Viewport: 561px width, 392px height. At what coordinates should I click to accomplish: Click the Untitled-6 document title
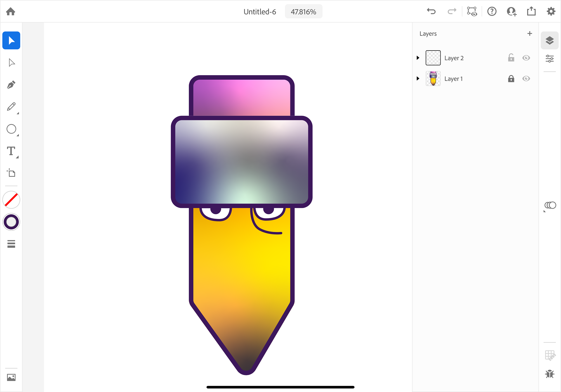tap(260, 12)
